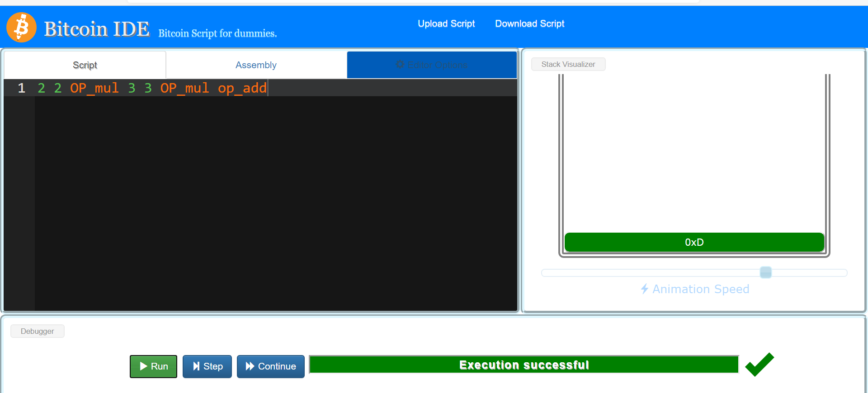Open the Editor Options tab

coord(432,65)
